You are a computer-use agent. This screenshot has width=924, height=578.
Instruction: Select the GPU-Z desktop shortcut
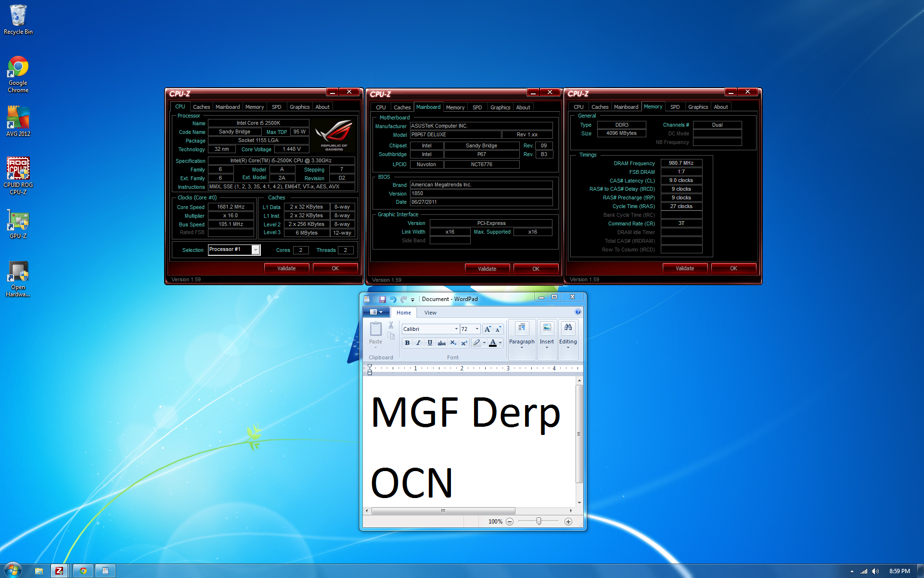18,224
